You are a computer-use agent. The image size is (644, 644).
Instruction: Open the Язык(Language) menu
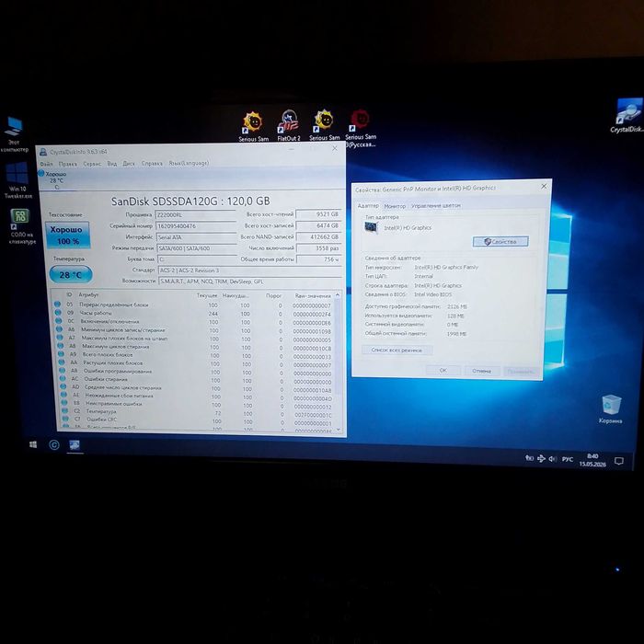pyautogui.click(x=189, y=164)
